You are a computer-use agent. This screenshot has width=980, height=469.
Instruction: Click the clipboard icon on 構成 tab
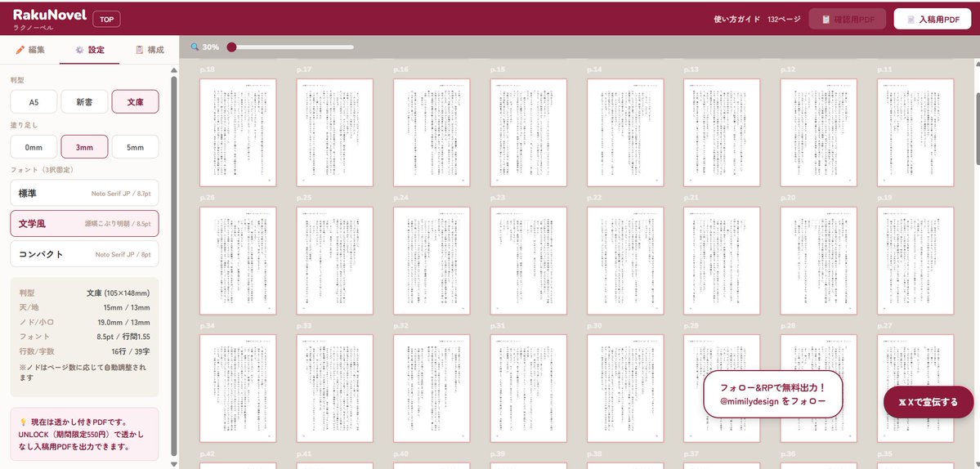[x=140, y=50]
